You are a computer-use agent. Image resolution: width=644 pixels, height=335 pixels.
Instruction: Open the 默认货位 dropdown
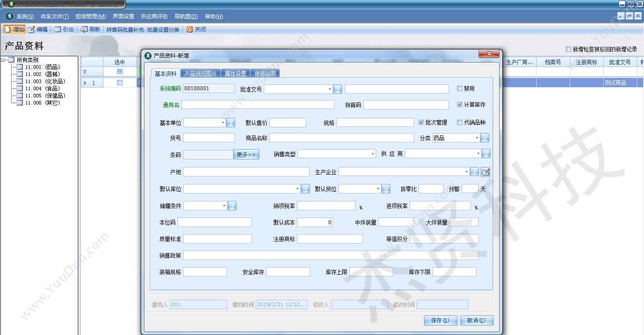coord(378,189)
